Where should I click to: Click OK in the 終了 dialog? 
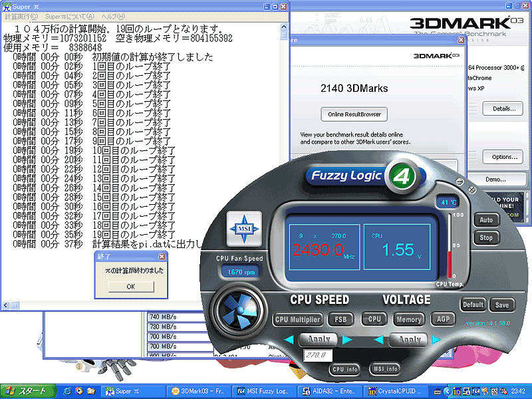(x=131, y=287)
